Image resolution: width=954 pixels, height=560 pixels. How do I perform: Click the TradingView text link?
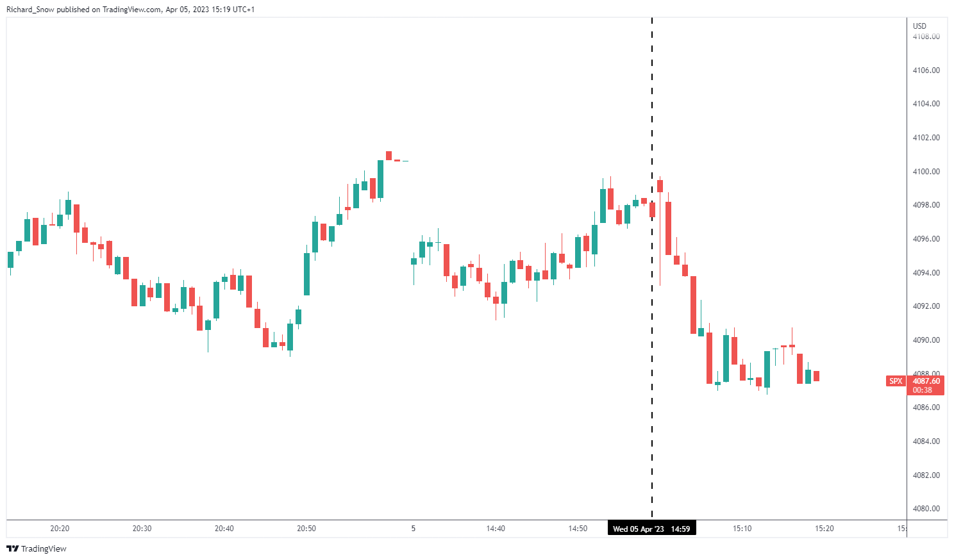[x=44, y=548]
